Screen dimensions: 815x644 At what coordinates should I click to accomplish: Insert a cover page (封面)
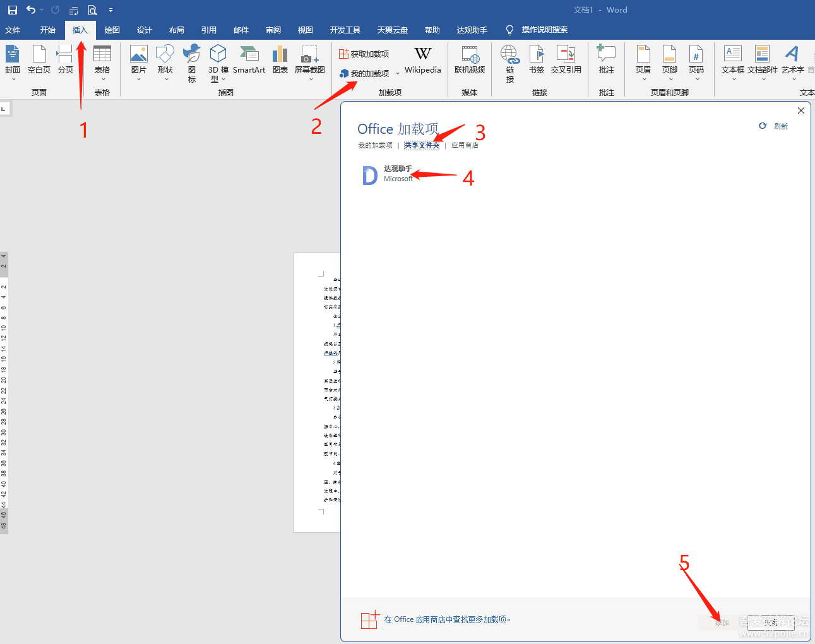pyautogui.click(x=13, y=63)
